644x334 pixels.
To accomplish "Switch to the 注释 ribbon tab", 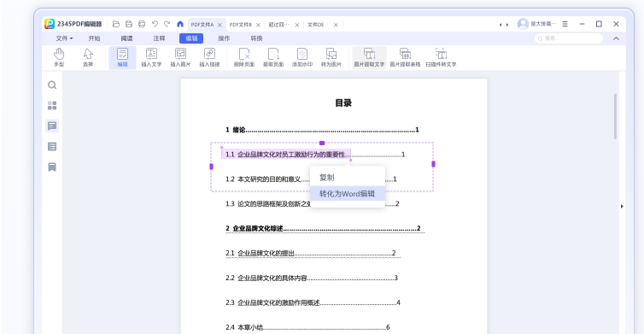I will click(x=160, y=38).
